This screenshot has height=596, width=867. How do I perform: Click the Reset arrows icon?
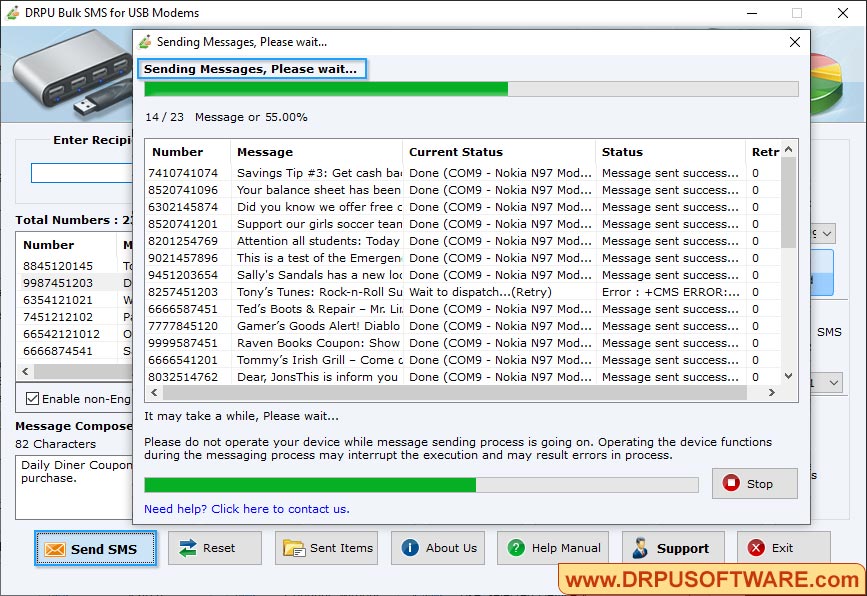pyautogui.click(x=187, y=548)
